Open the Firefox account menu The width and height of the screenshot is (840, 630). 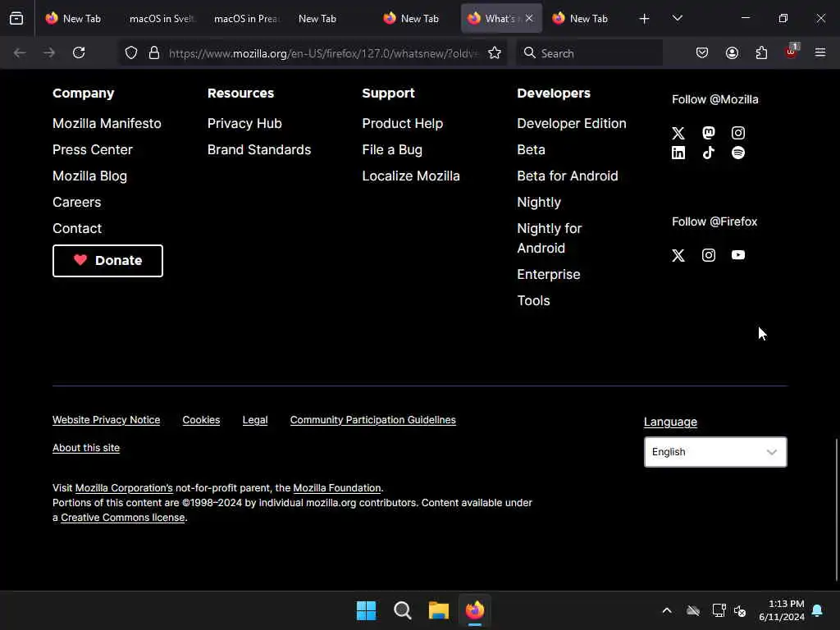732,52
